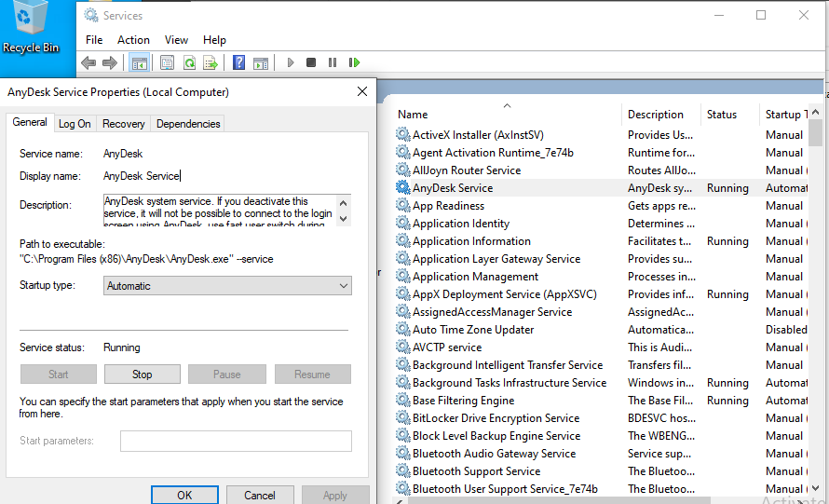Click the gear icon beside Auto Time Zone Updater
This screenshot has width=829, height=504.
pyautogui.click(x=403, y=329)
